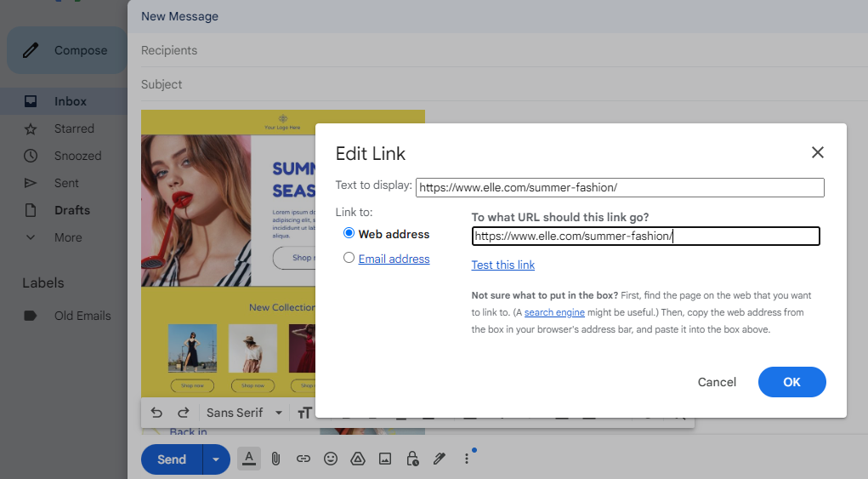Open the Sans Serif font dropdown
This screenshot has width=868, height=479.
tap(244, 413)
